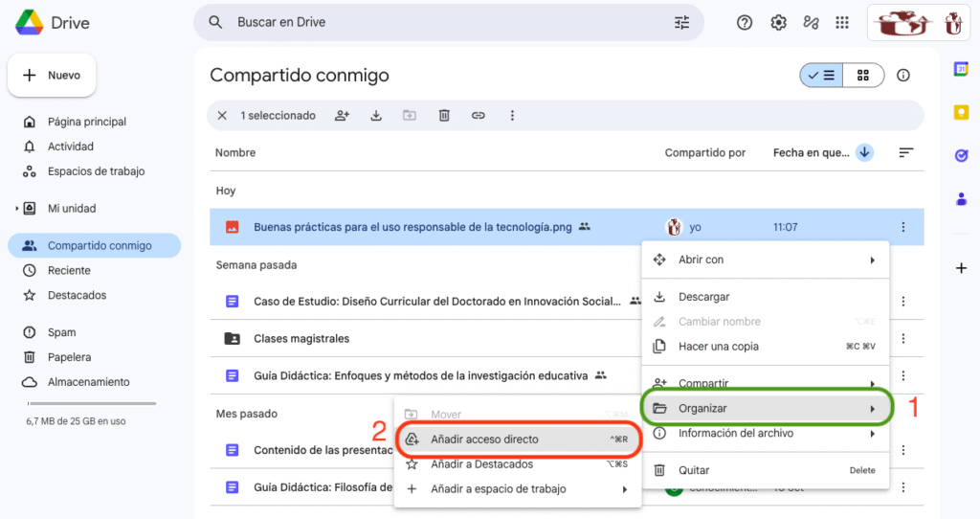This screenshot has height=519, width=980.
Task: Choose Hacer una copia from context menu
Action: coord(718,347)
